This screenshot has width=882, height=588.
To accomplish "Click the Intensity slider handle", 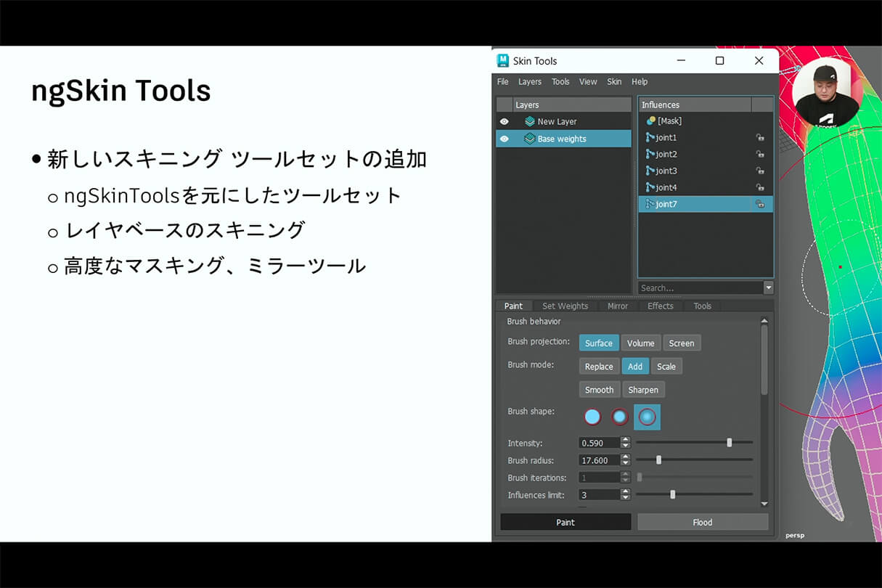I will (730, 442).
